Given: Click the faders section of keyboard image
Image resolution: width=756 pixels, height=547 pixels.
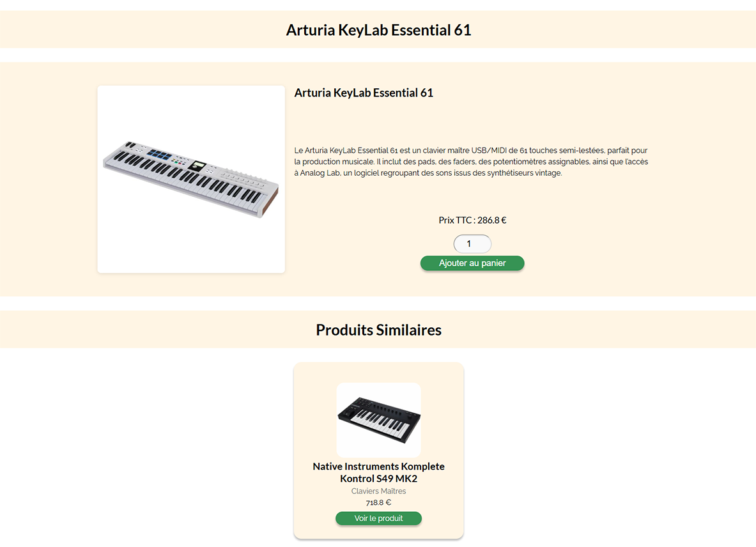Looking at the screenshot, I should (245, 180).
